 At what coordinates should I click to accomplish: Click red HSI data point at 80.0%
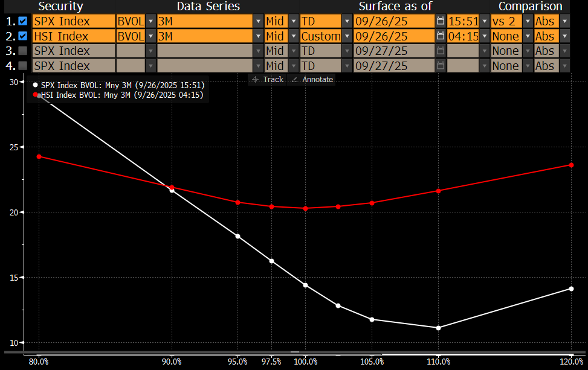click(39, 156)
